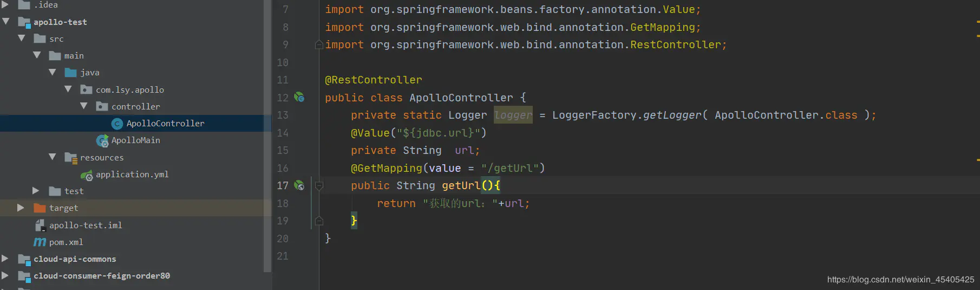Collapse the import block fold marker on line 9
Viewport: 980px width, 290px height.
click(319, 44)
